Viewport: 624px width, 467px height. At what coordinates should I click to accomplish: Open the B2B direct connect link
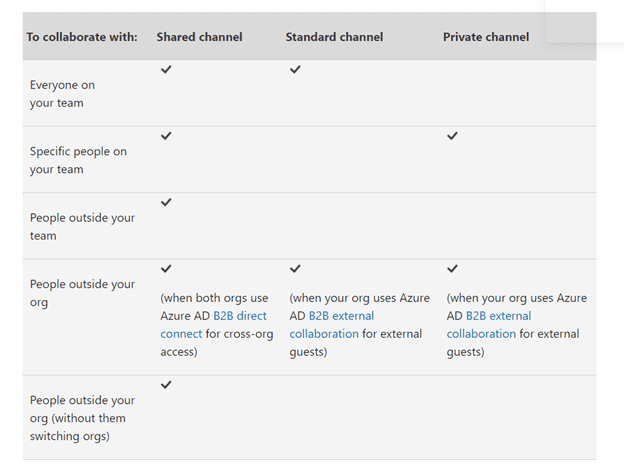[240, 316]
